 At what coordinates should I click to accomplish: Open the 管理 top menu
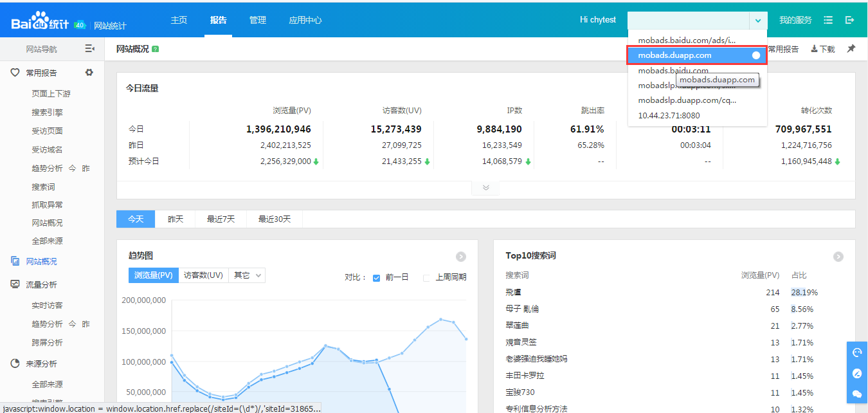(258, 20)
